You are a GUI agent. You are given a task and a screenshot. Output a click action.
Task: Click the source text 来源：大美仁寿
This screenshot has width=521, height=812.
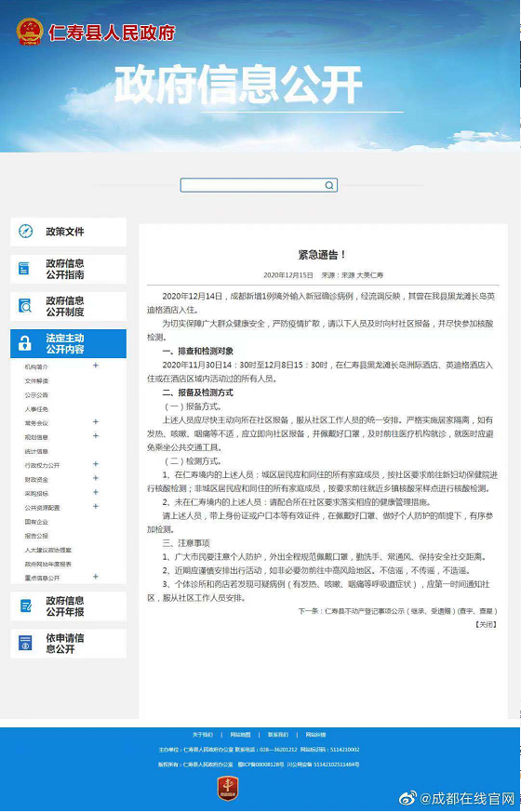point(353,275)
